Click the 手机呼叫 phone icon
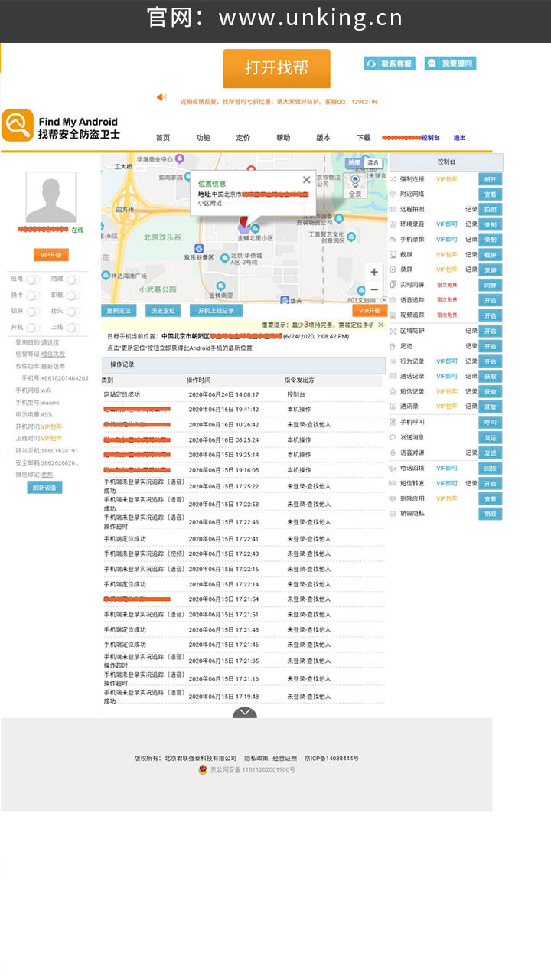The image size is (551, 980). 393,422
